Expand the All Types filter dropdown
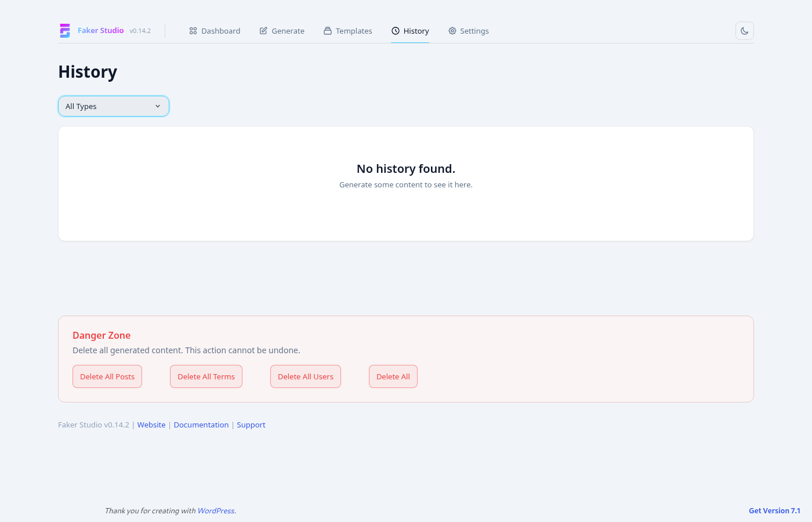This screenshot has height=522, width=812. [x=114, y=106]
